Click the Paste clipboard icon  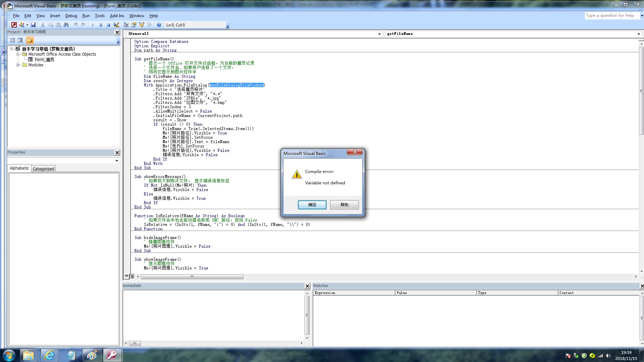58,25
